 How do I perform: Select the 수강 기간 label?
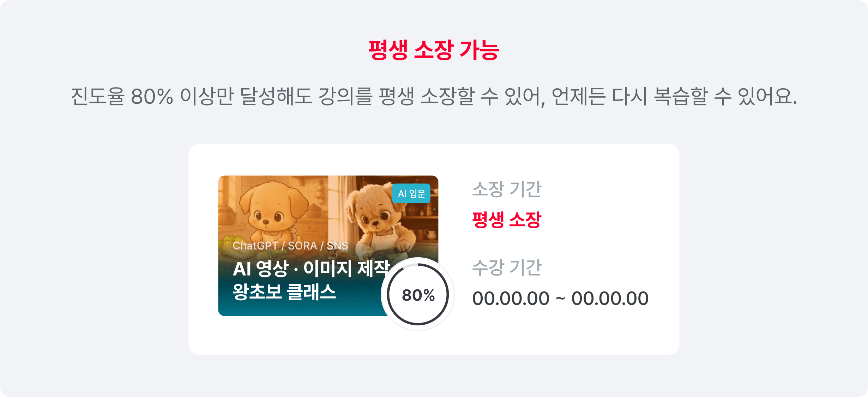507,267
